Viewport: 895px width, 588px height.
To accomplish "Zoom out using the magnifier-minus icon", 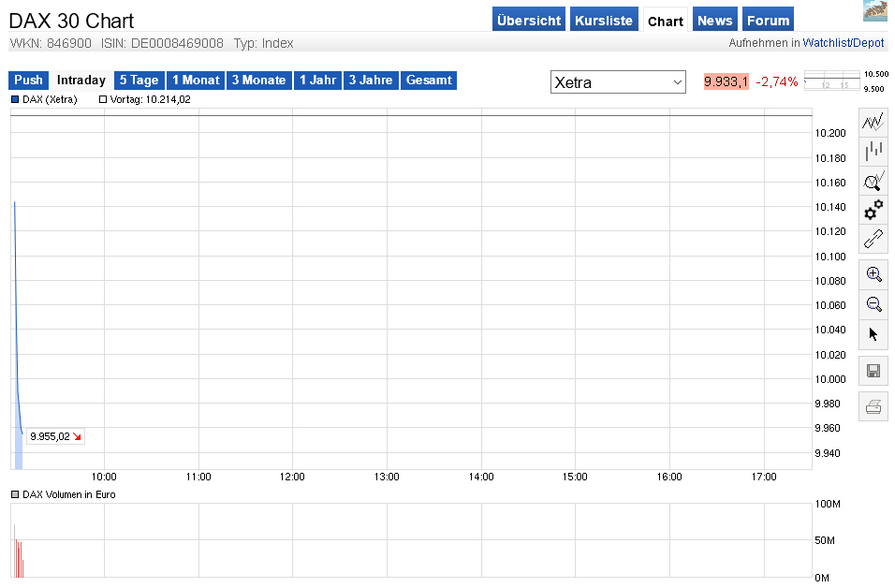I will (x=873, y=303).
